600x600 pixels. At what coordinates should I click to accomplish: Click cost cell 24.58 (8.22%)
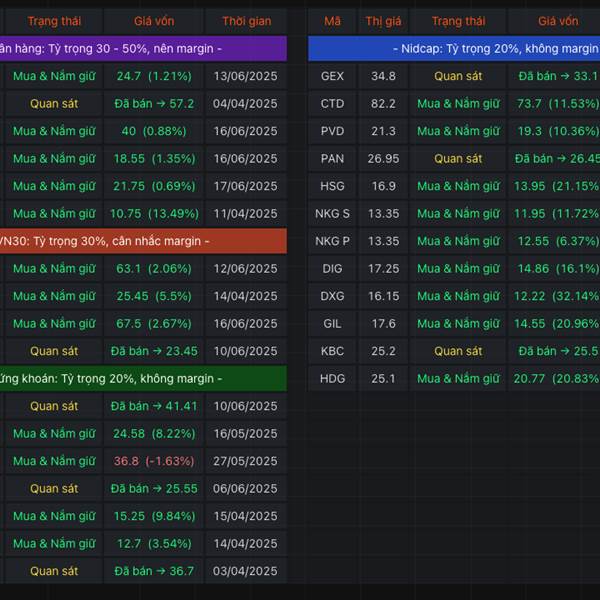click(x=154, y=434)
